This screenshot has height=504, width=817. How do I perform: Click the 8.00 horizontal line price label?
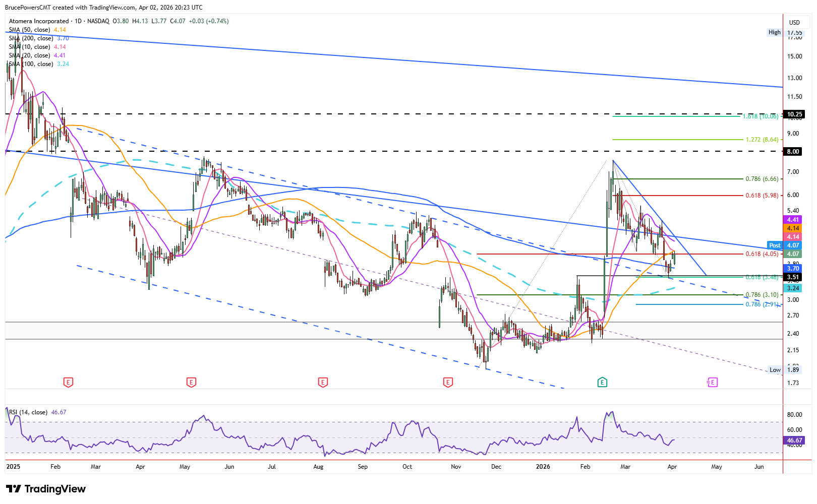coord(793,152)
